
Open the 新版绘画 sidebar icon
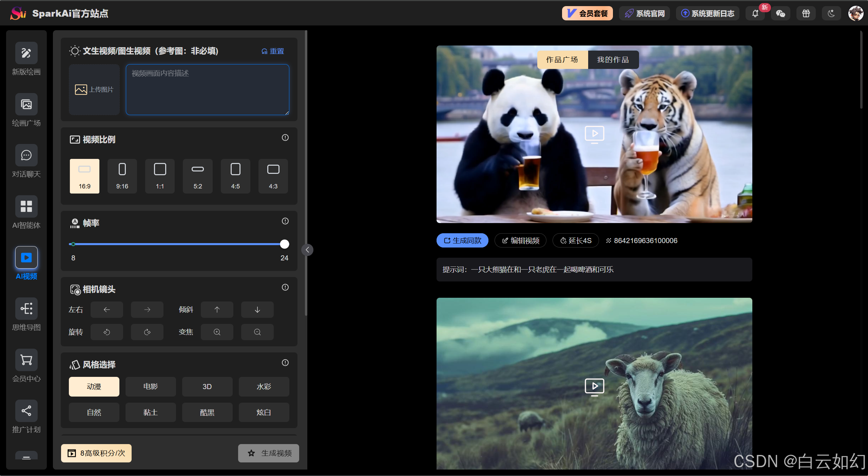click(26, 53)
